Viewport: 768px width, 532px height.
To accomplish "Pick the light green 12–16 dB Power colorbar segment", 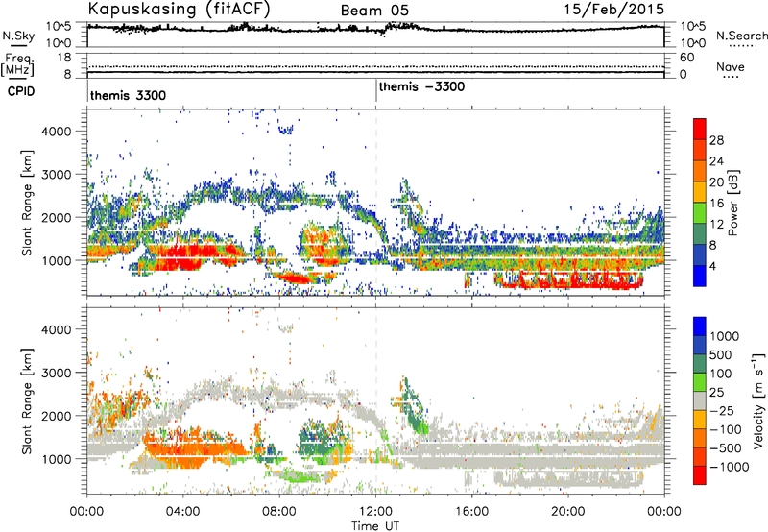I will (700, 213).
